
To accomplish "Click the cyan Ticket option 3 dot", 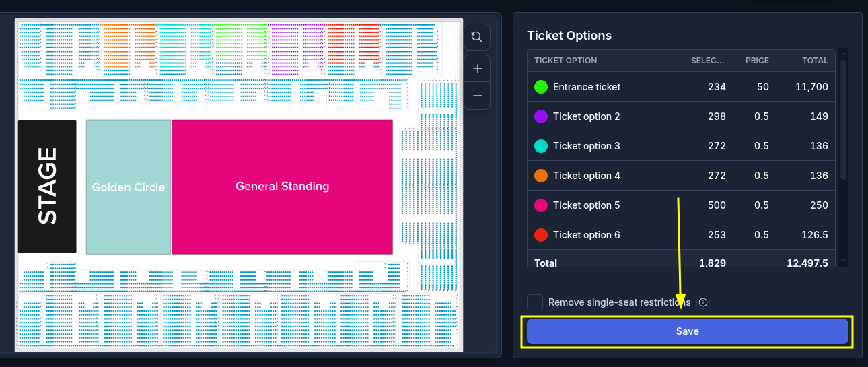I will pos(541,146).
